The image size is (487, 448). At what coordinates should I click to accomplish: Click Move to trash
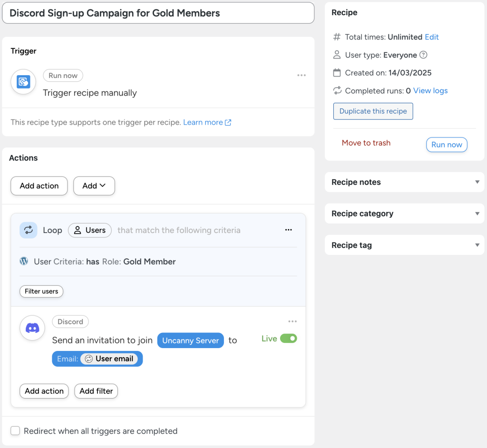(x=366, y=143)
